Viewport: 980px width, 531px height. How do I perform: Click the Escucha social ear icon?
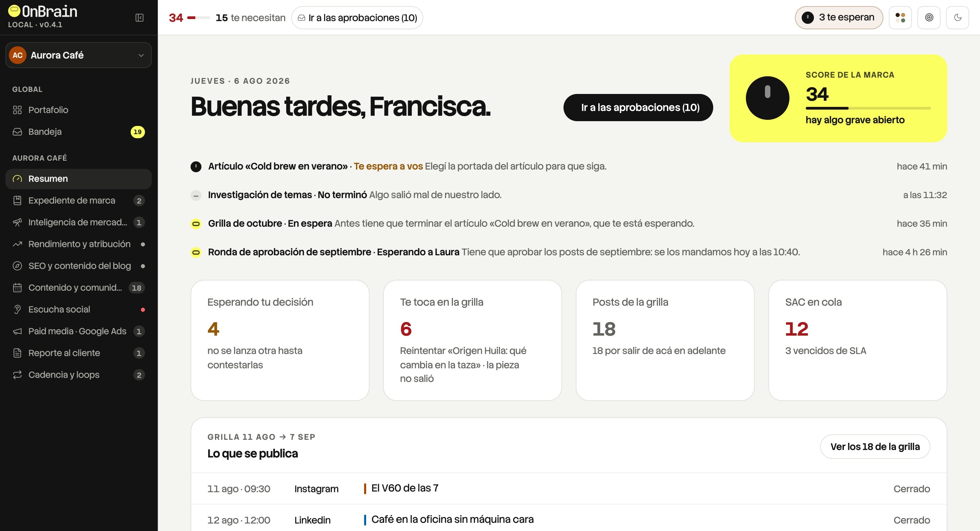[x=17, y=309]
